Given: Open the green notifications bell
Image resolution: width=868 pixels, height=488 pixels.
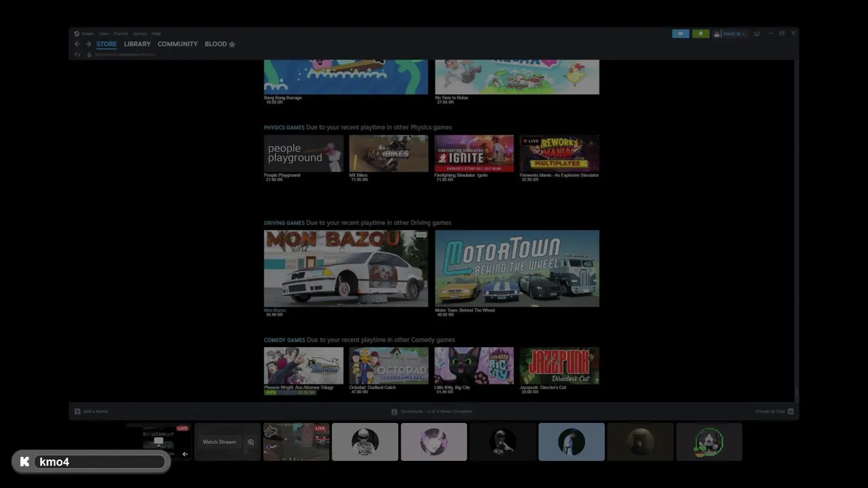Looking at the screenshot, I should pos(701,34).
